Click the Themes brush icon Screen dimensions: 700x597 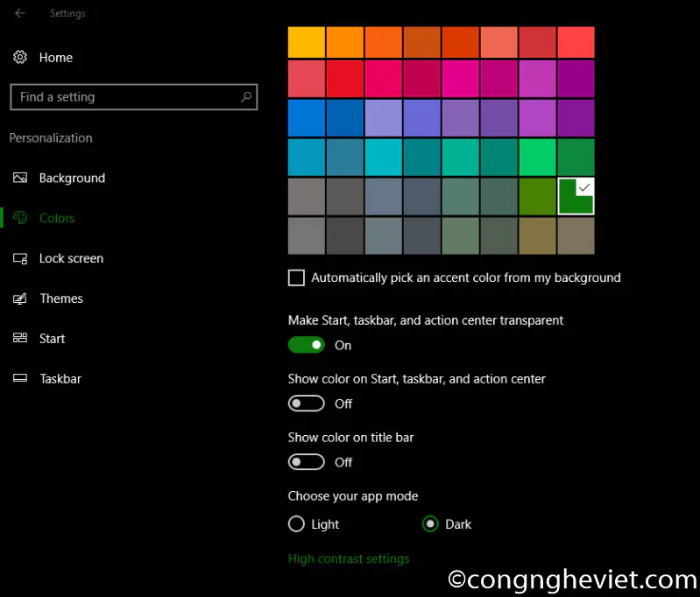[19, 298]
